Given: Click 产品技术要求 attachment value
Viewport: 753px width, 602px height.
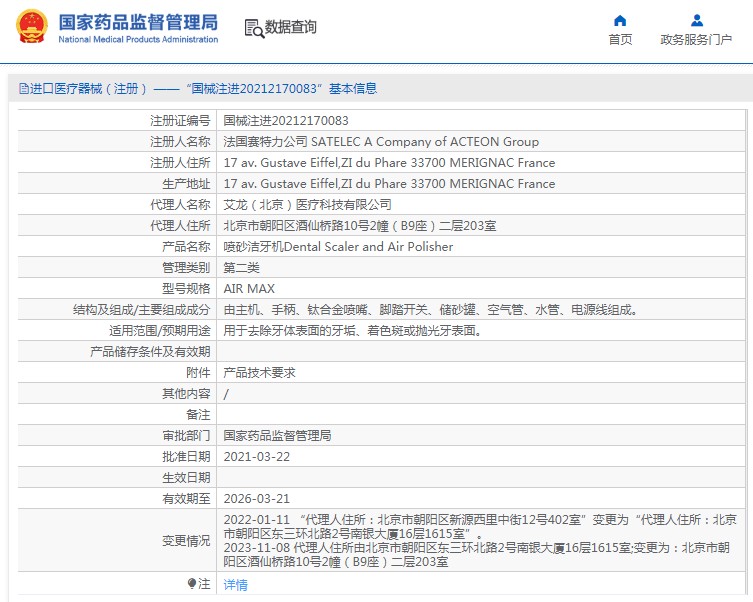Looking at the screenshot, I should 259,373.
